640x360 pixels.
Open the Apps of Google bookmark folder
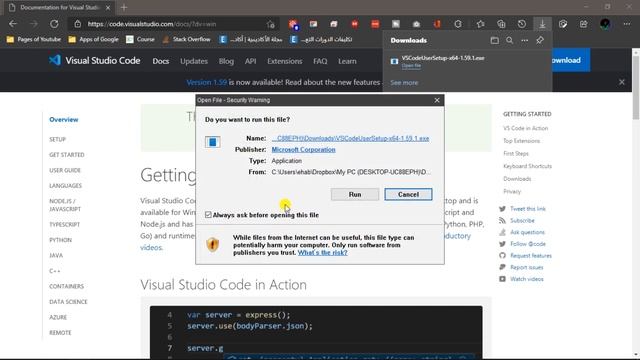click(93, 40)
